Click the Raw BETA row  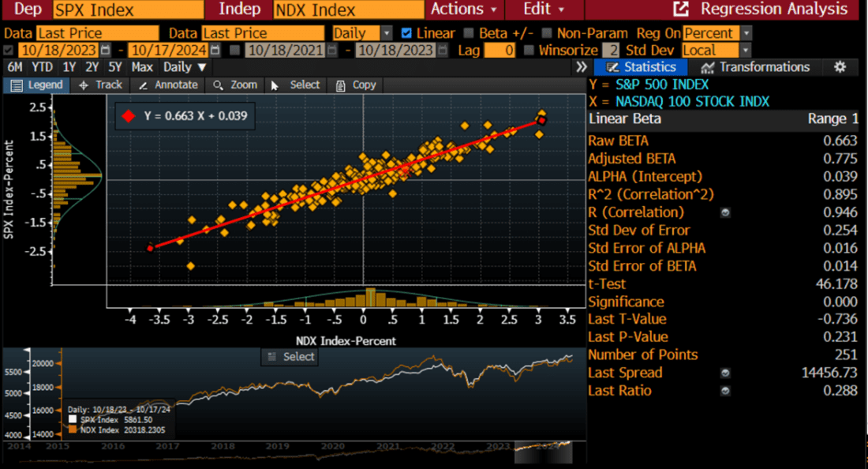coord(723,141)
